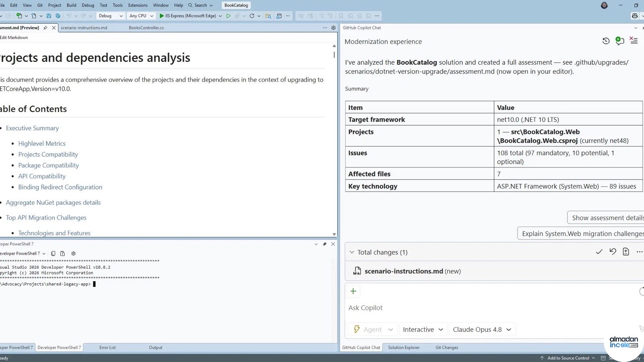Click the comment selection icon in toolbar

(x=321, y=16)
